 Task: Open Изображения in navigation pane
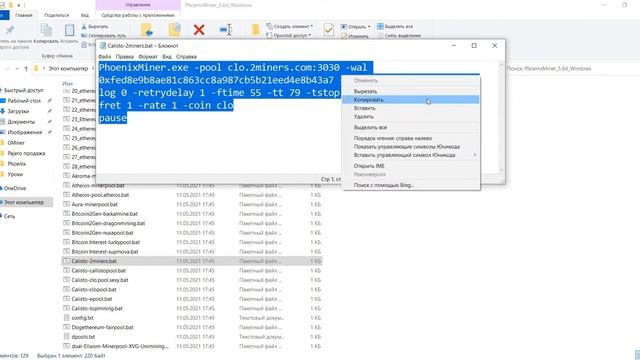[x=24, y=132]
